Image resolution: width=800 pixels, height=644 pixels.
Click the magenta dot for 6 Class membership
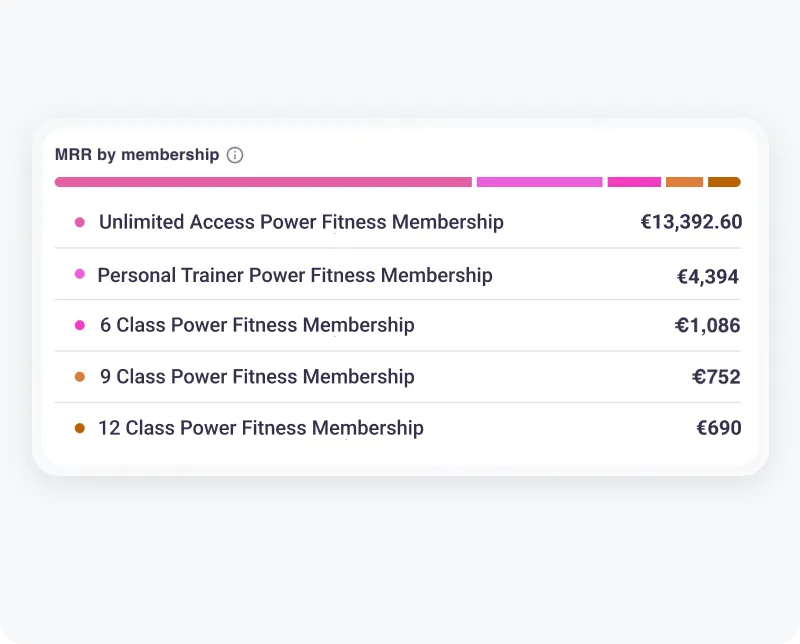80,325
